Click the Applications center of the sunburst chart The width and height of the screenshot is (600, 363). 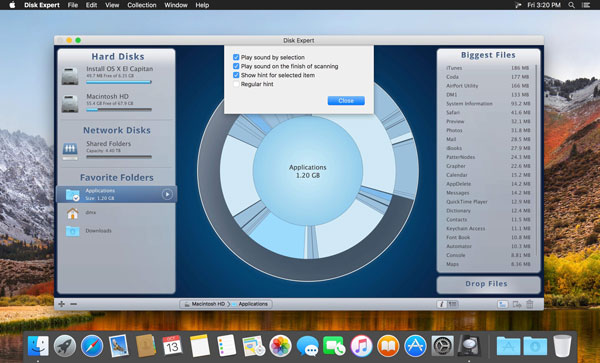click(308, 171)
